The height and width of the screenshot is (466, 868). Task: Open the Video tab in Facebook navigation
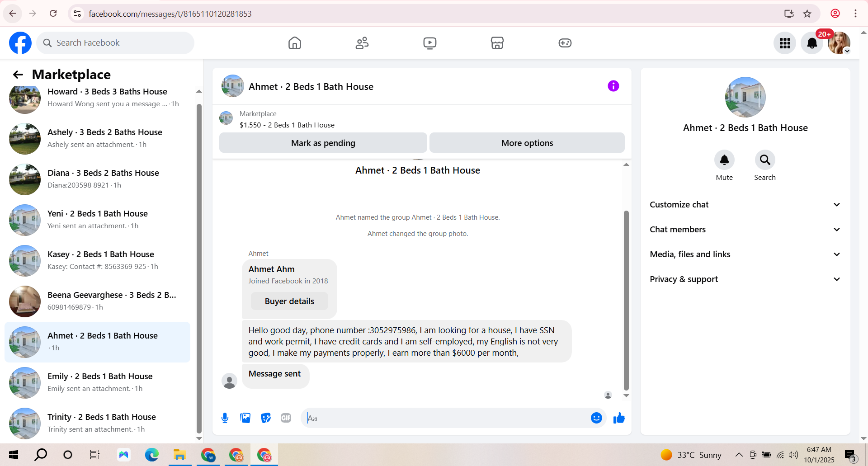point(430,43)
